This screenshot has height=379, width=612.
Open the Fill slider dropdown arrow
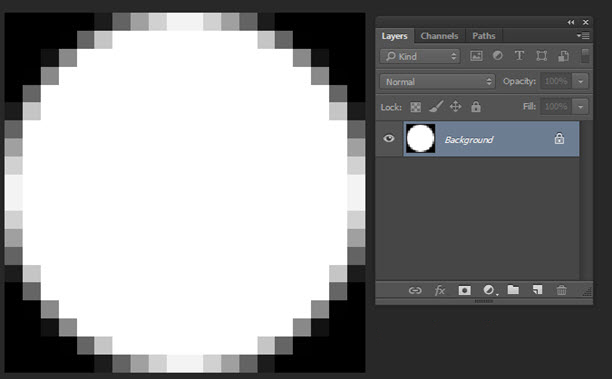click(x=580, y=107)
